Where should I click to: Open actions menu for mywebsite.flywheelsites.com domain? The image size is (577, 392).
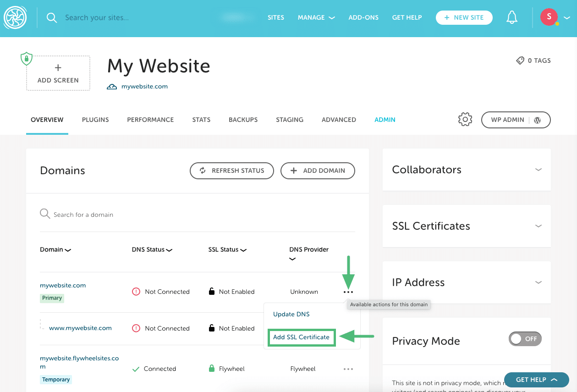(x=348, y=369)
